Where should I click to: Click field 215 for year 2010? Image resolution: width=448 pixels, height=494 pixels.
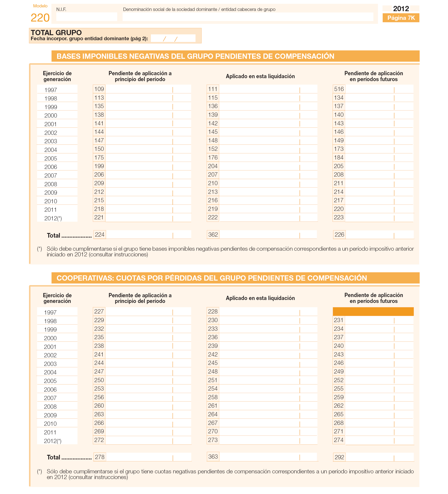(148, 200)
